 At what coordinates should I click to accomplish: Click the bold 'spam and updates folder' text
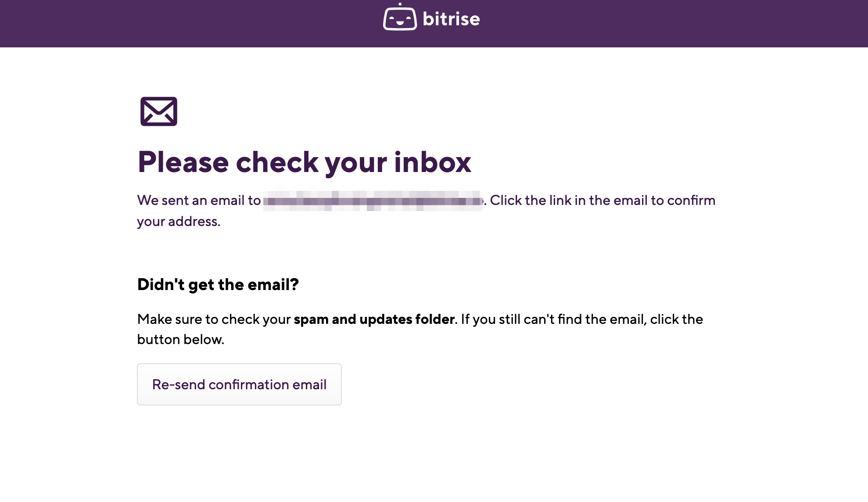(374, 319)
